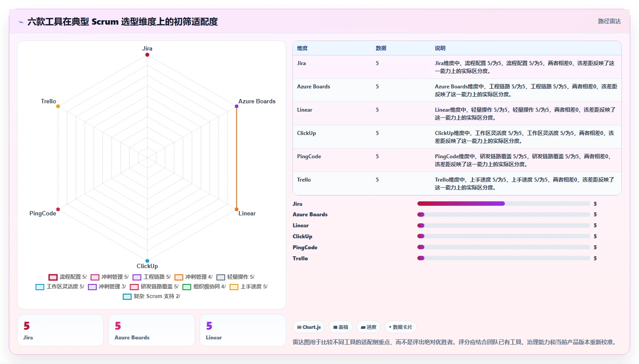Select the 数据卡片 tag
This screenshot has height=364, width=639.
401,327
